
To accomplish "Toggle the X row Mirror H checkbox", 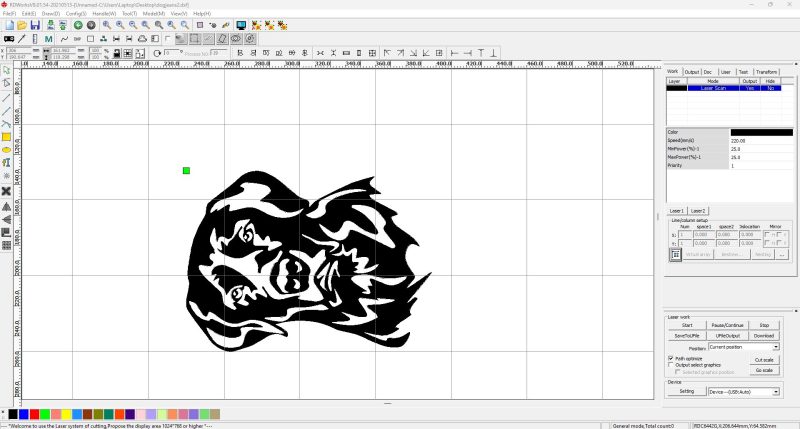I will (x=767, y=235).
